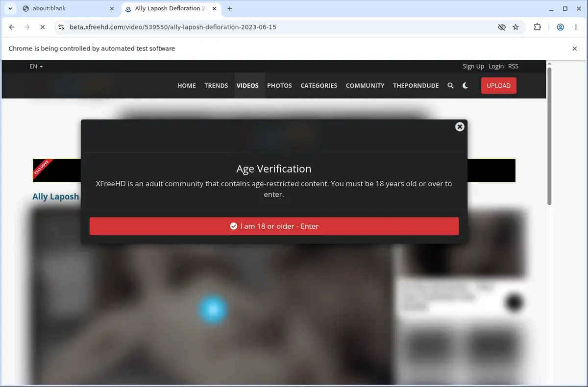Open the Chrome three-dot menu

576,27
